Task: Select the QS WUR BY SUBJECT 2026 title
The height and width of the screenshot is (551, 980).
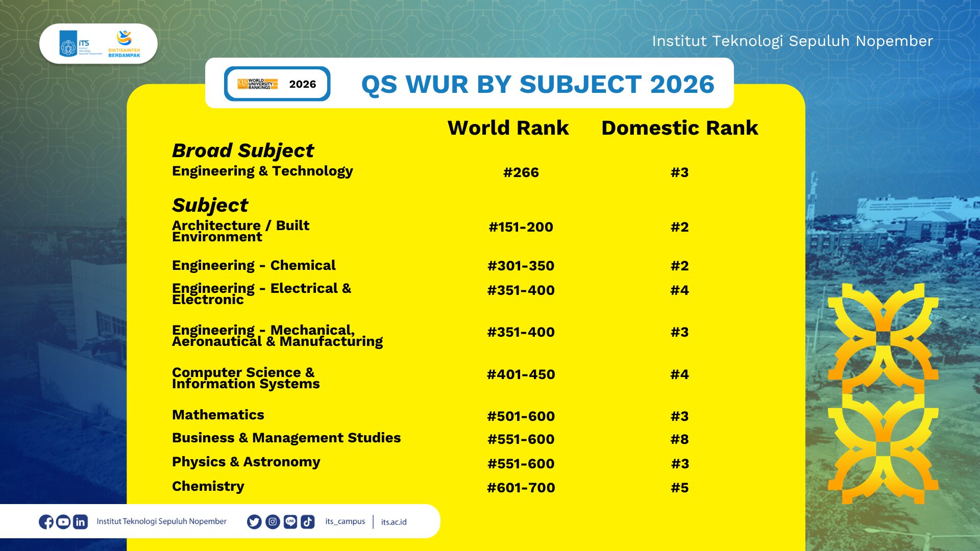Action: tap(538, 85)
